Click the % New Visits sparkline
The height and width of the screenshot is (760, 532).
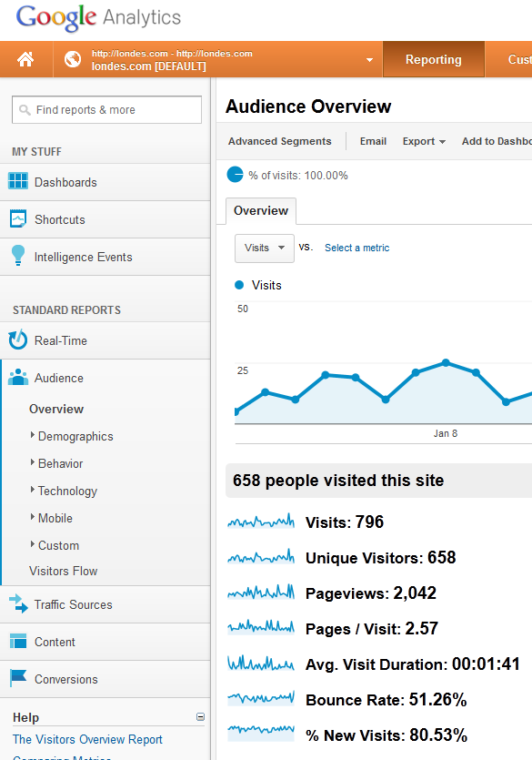click(261, 734)
